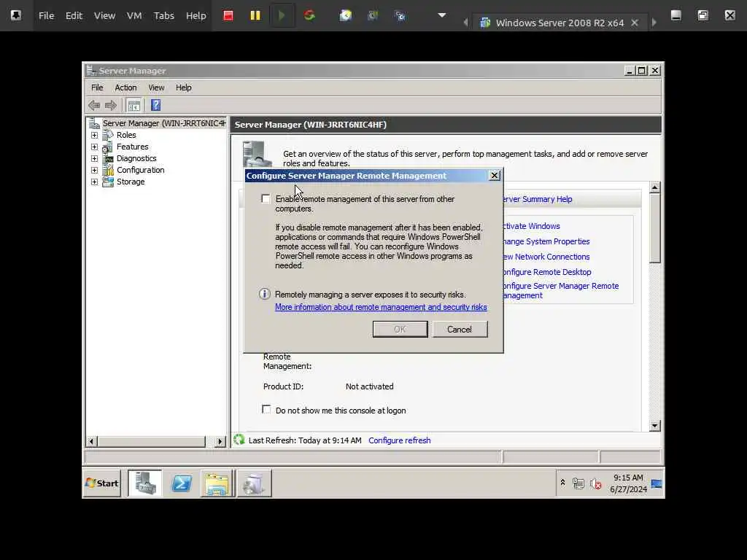This screenshot has height=560, width=747.
Task: Open the Server Summary Help link
Action: click(538, 199)
